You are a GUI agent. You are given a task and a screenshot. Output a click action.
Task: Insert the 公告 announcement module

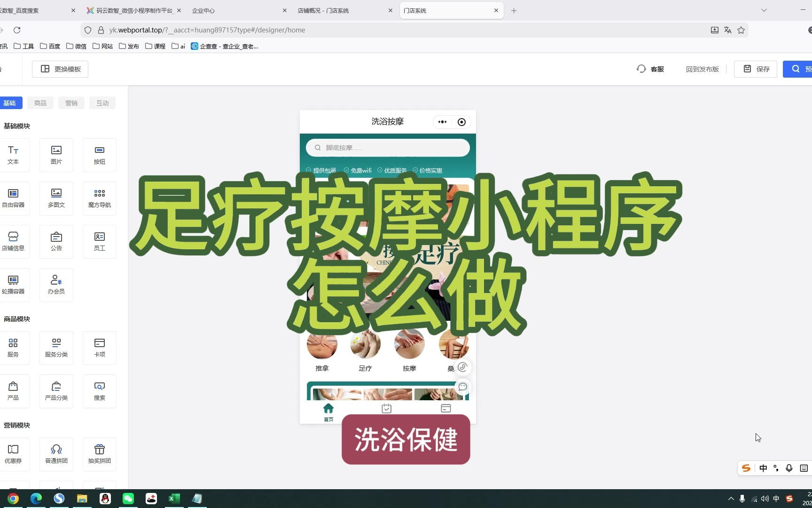[x=56, y=242]
